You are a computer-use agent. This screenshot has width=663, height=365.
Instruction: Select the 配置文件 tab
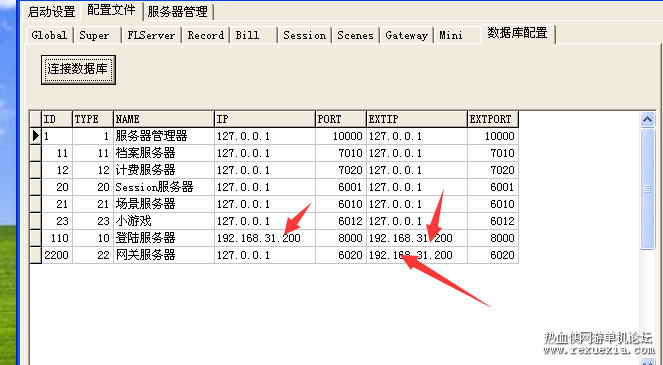[111, 10]
